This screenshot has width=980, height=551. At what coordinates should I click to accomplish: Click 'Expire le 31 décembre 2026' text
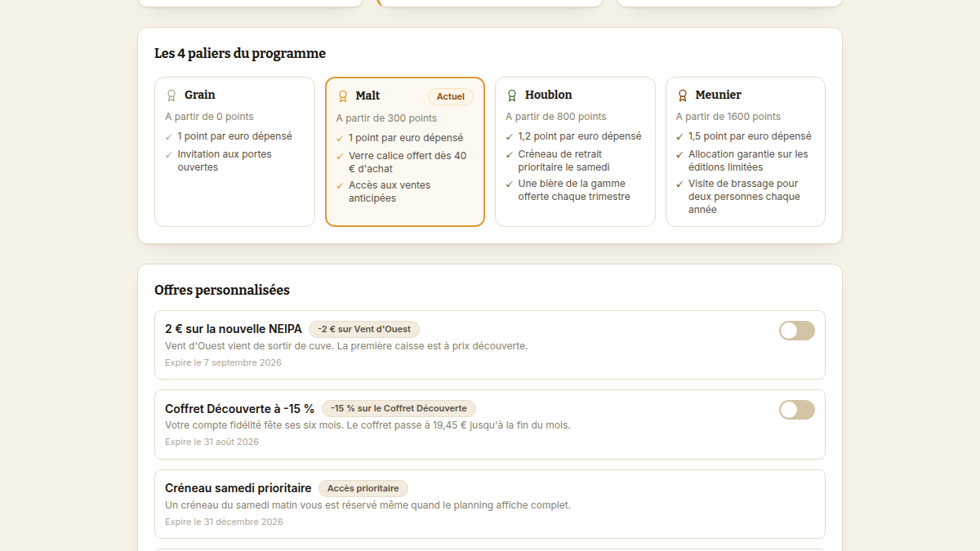224,522
